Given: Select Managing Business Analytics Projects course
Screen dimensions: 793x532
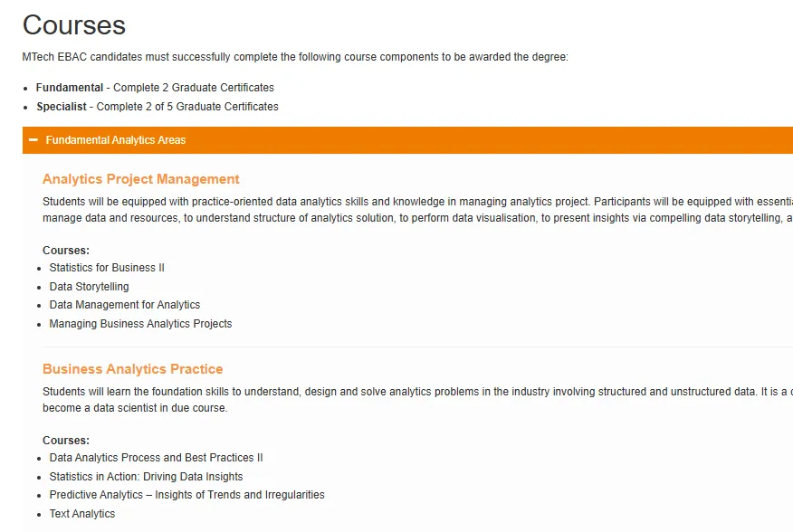Looking at the screenshot, I should pos(140,324).
